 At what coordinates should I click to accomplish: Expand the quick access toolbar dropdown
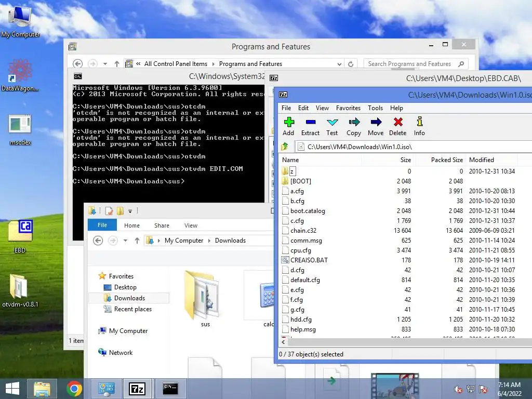[130, 211]
